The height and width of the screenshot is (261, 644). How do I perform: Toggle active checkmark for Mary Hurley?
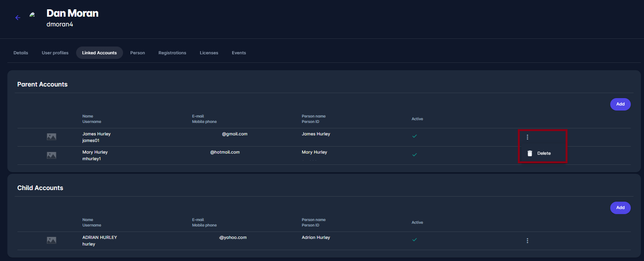415,155
